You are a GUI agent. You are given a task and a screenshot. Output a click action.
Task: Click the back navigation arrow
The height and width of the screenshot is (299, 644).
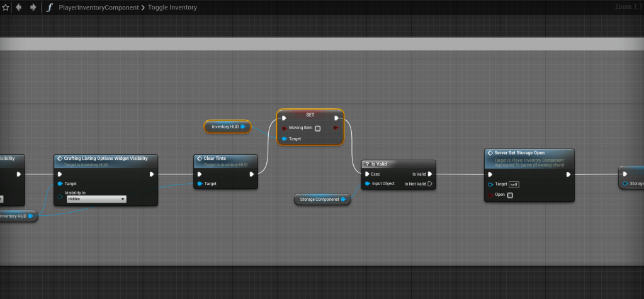tap(19, 8)
